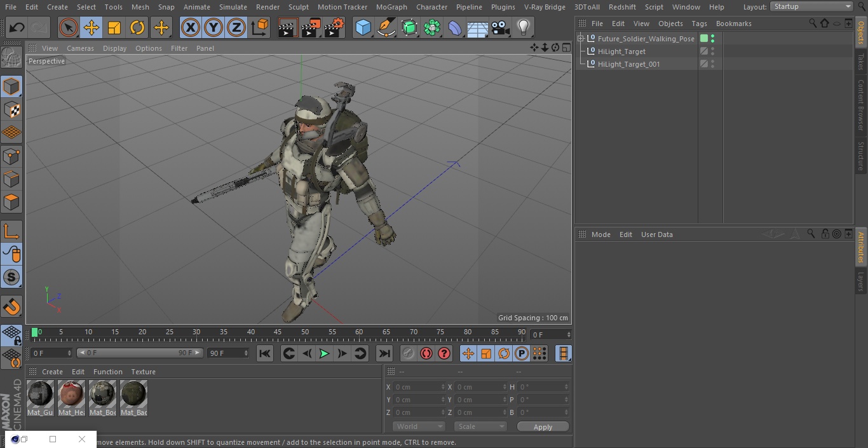Toggle Y-axis lock
Image resolution: width=868 pixels, height=448 pixels.
(213, 28)
